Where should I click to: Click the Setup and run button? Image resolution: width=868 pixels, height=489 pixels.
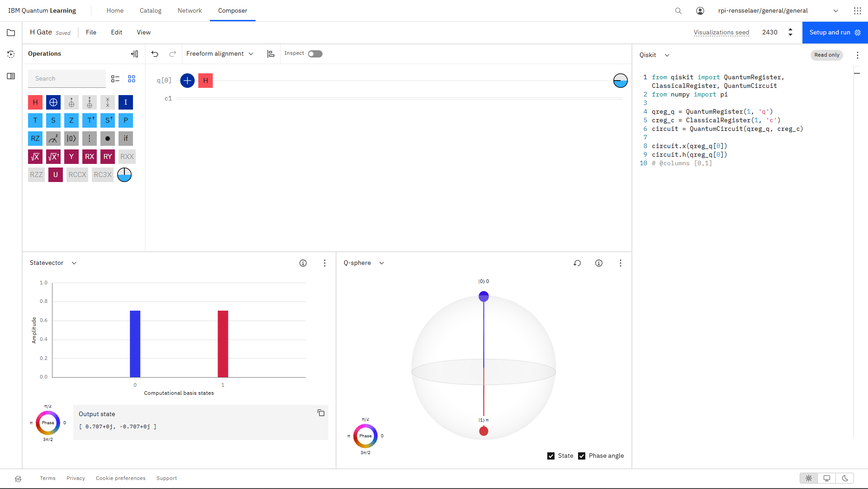(x=835, y=33)
